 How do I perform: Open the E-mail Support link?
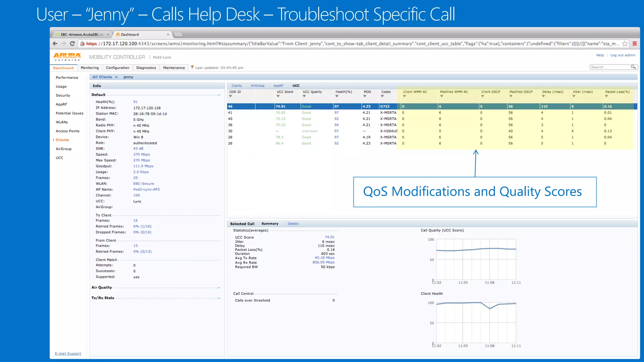pos(68,354)
